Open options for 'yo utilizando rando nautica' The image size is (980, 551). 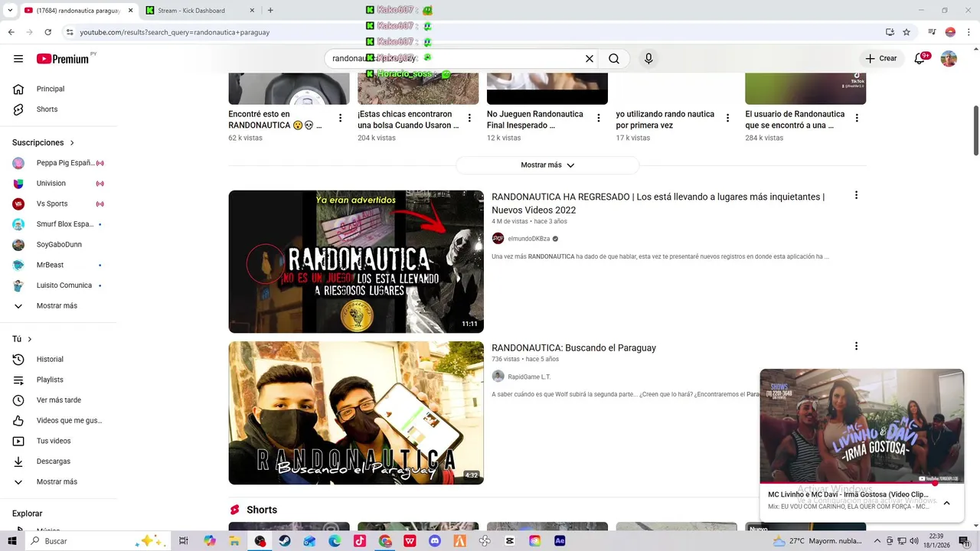(728, 118)
